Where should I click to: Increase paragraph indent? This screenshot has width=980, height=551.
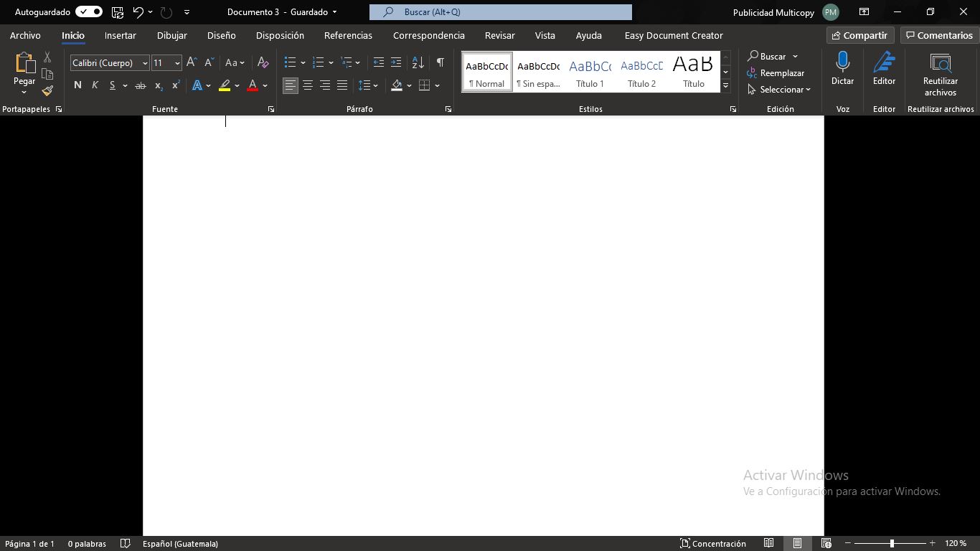(396, 62)
